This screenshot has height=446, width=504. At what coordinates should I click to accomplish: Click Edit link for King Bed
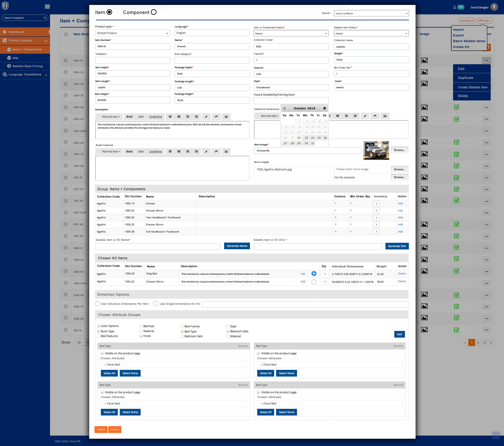click(x=303, y=274)
